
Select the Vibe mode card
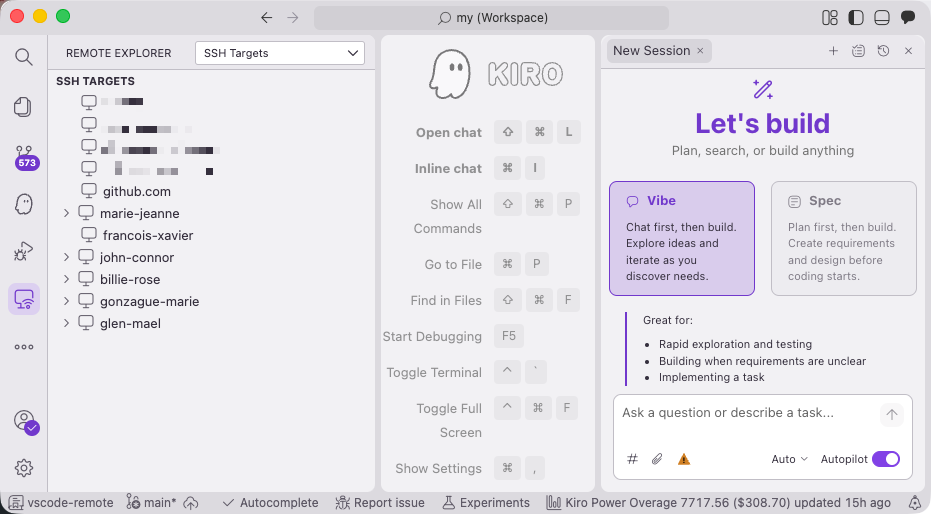pyautogui.click(x=681, y=238)
